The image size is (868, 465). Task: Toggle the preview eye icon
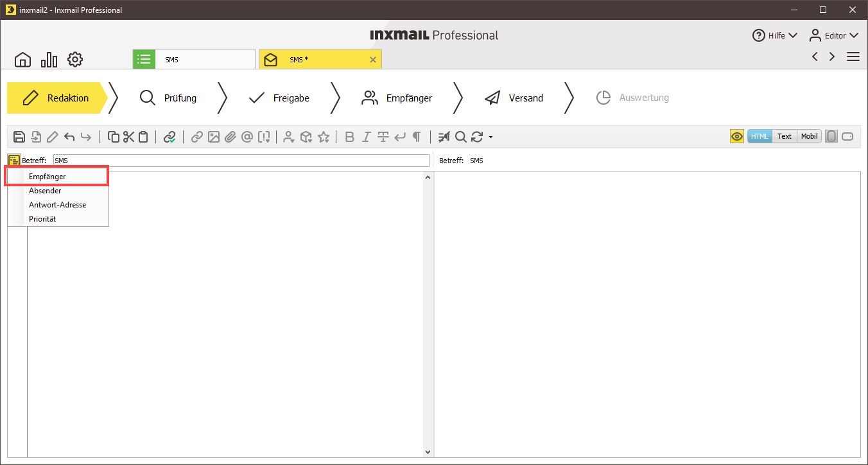point(737,136)
